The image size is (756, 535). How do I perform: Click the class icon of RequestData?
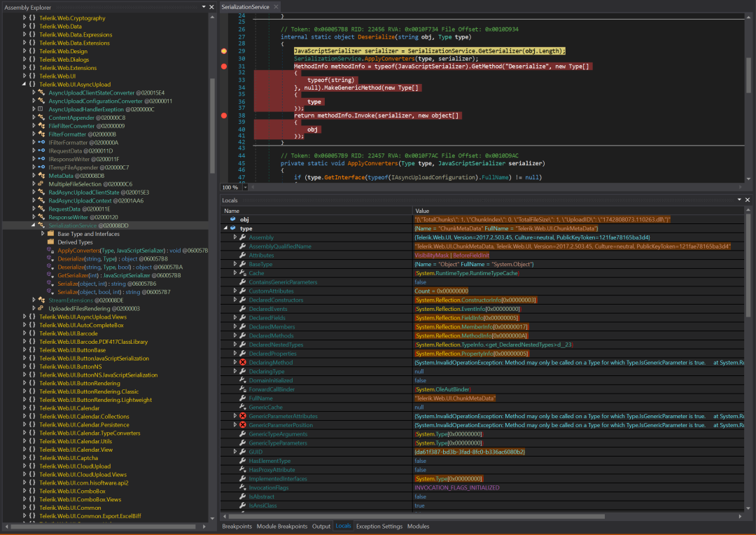pos(41,209)
